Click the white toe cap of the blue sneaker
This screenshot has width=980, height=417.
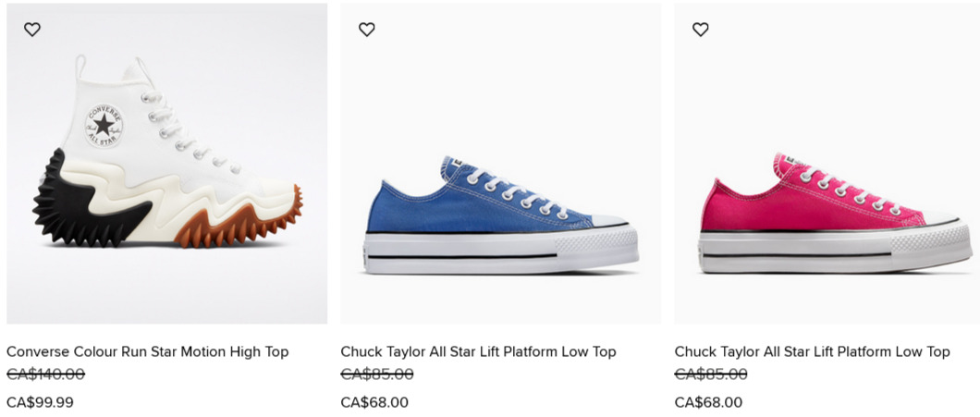pyautogui.click(x=611, y=222)
